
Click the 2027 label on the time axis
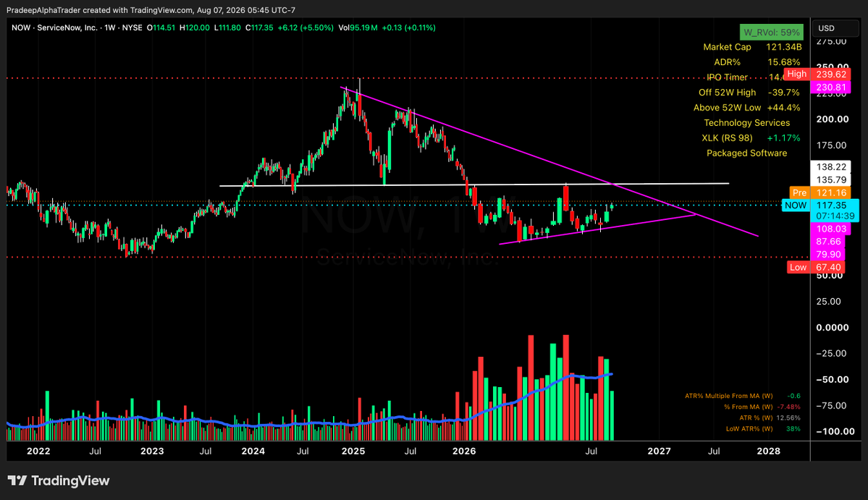click(x=660, y=452)
